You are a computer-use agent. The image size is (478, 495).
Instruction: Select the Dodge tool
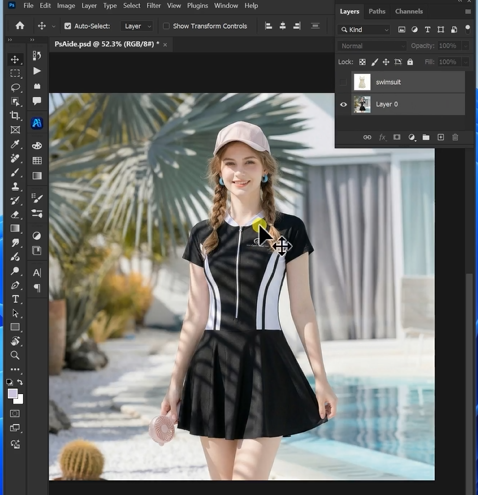coord(15,271)
